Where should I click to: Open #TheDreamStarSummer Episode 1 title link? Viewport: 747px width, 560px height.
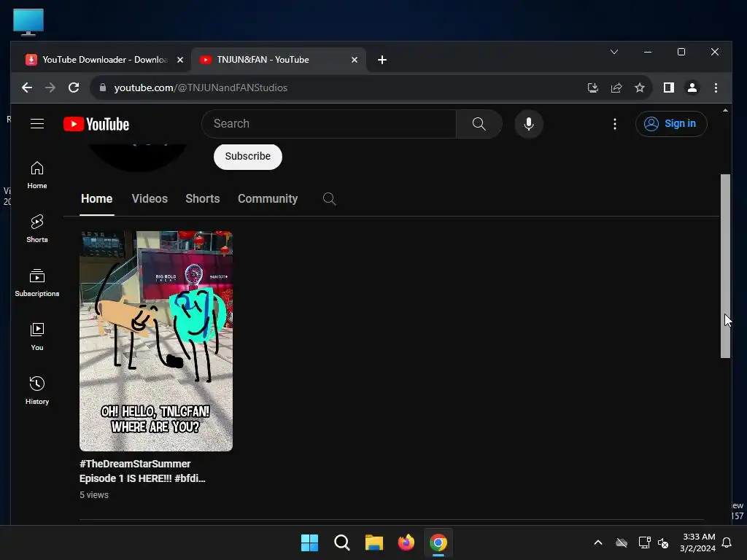142,471
